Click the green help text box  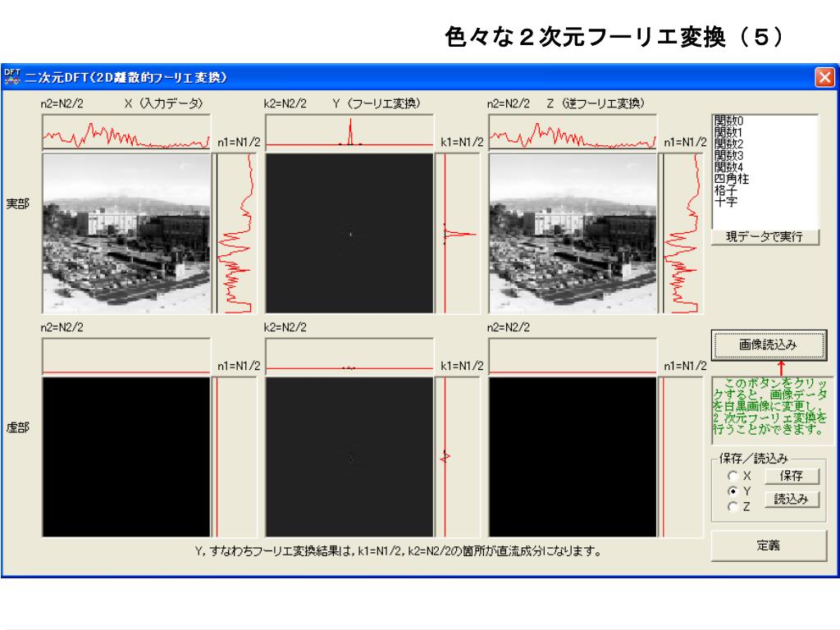click(772, 410)
